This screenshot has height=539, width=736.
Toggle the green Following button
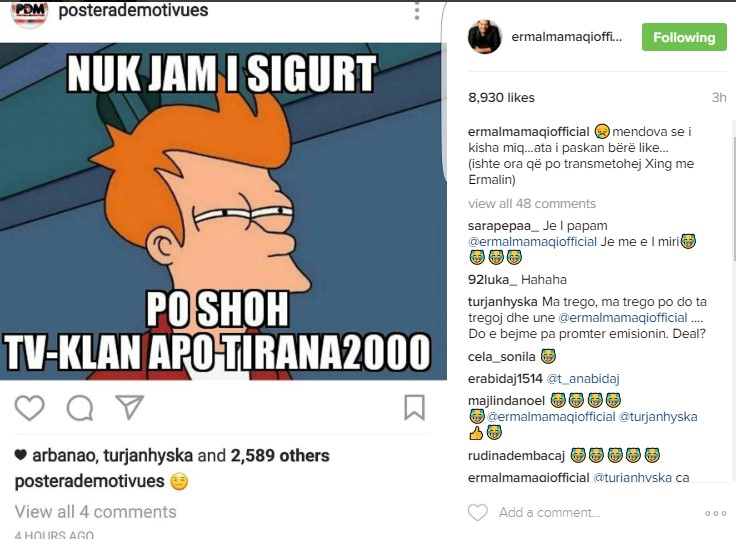point(684,37)
